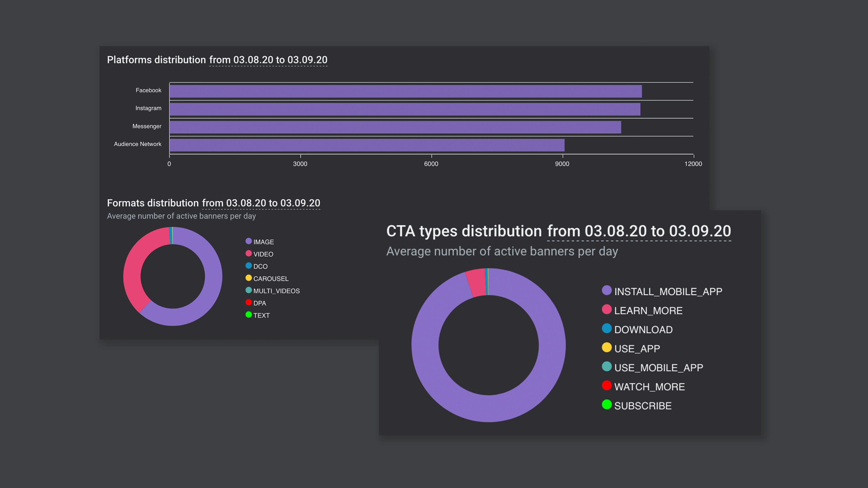Click the LEARN_MORE pink legend marker
Viewport: 868px width, 488px height.
[607, 310]
